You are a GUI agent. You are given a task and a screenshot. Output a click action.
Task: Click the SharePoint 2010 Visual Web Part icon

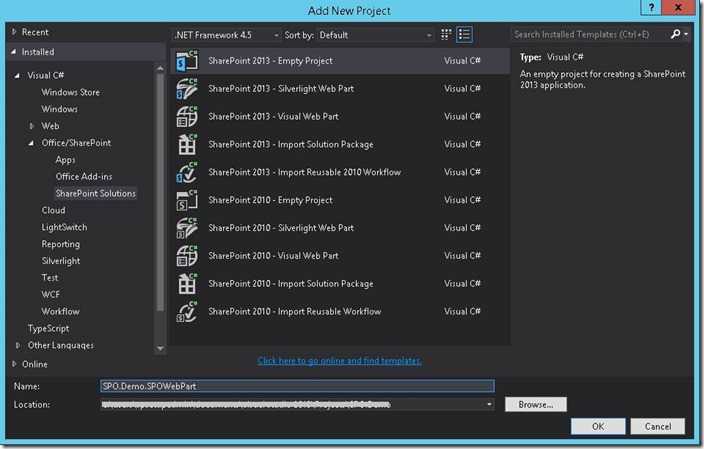[x=187, y=255]
